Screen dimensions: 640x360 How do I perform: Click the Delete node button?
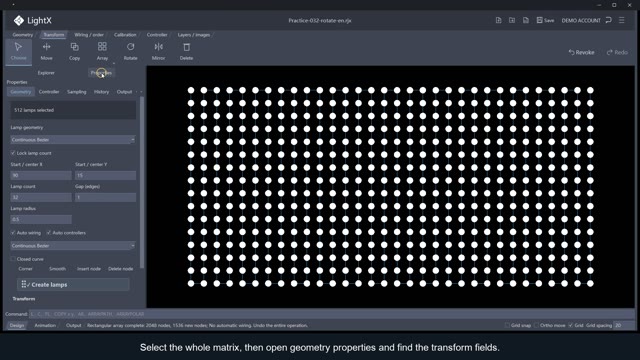(121, 269)
